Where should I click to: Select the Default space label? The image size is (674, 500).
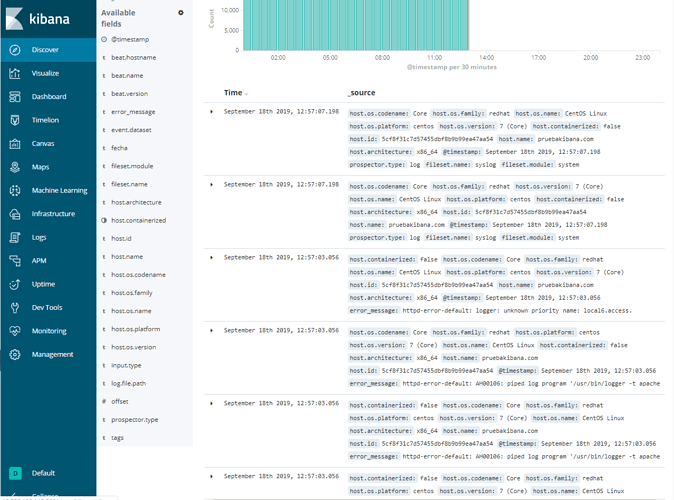[x=43, y=473]
